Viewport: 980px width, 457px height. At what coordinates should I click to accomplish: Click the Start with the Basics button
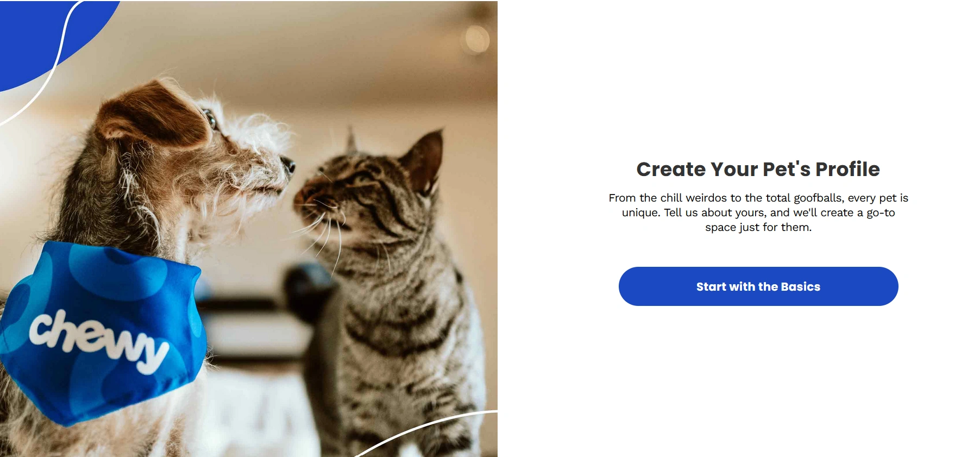pos(758,286)
